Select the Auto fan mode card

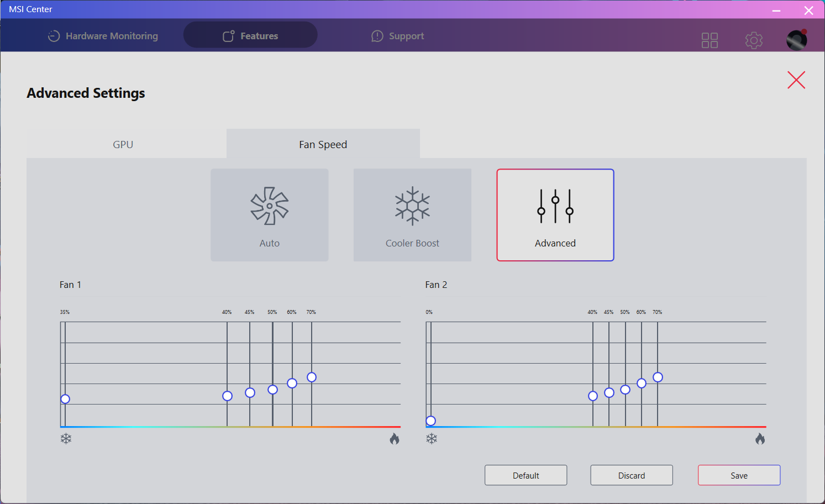[270, 215]
